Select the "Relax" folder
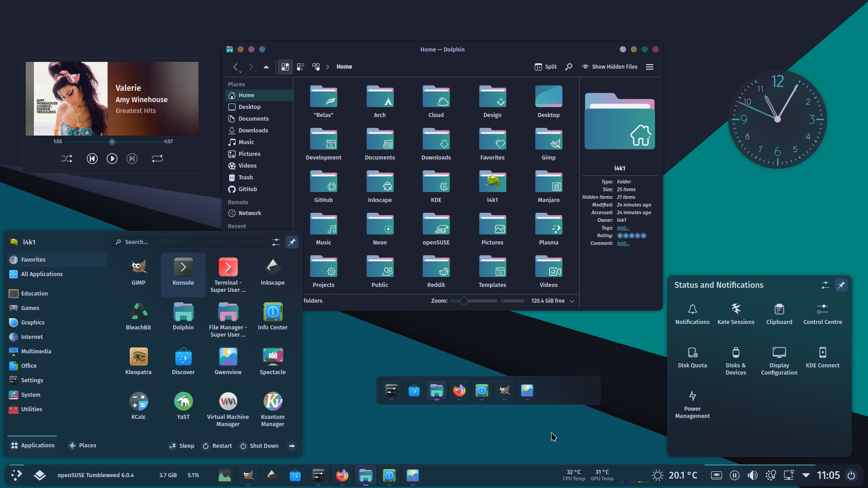868x488 pixels. 324,102
